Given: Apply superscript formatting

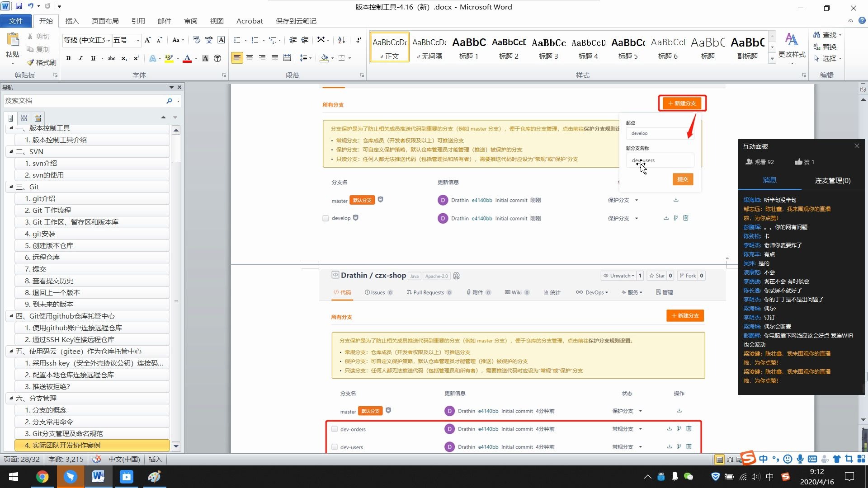Looking at the screenshot, I should pos(136,58).
